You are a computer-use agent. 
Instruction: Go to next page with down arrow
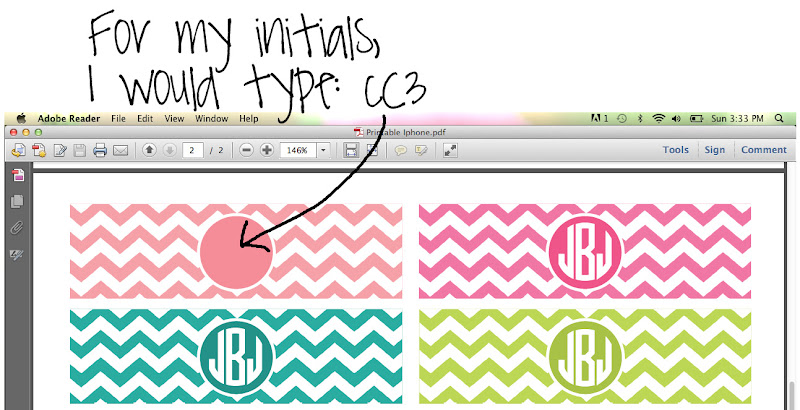(x=169, y=150)
